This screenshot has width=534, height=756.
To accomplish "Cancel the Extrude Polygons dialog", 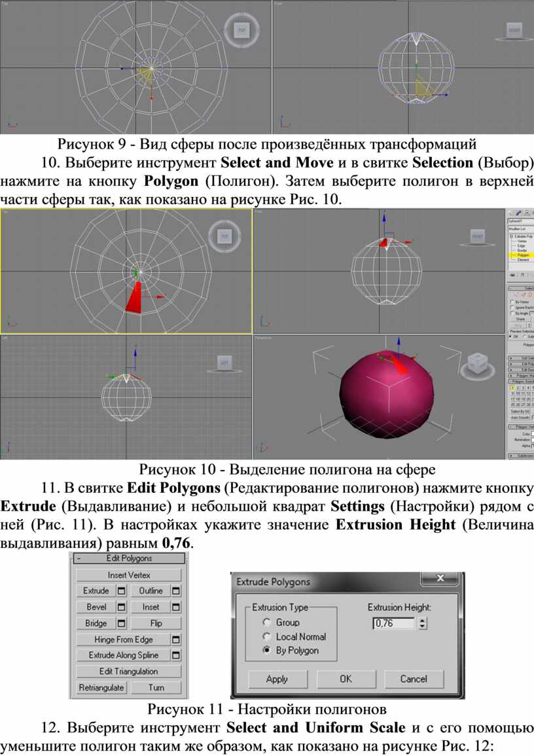I will [x=414, y=679].
